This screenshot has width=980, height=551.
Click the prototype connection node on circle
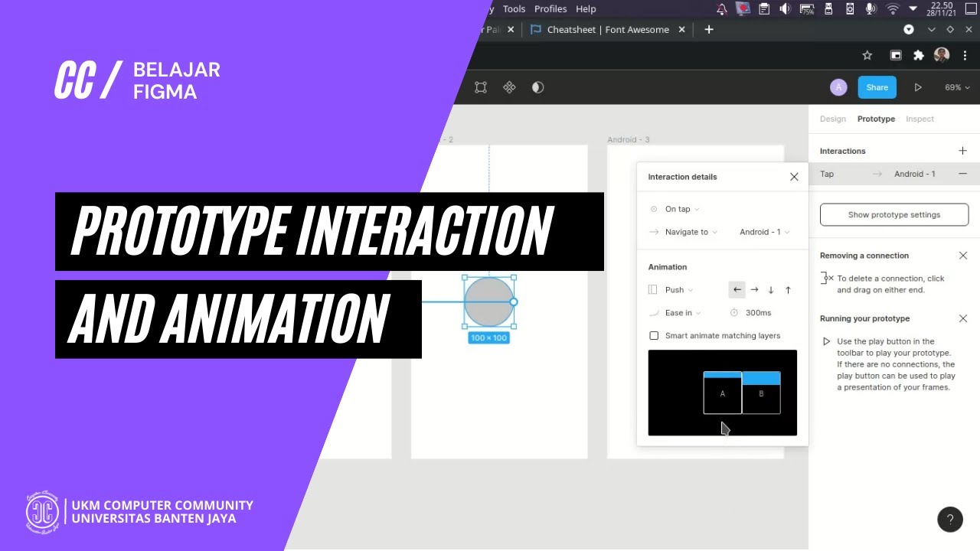[514, 302]
